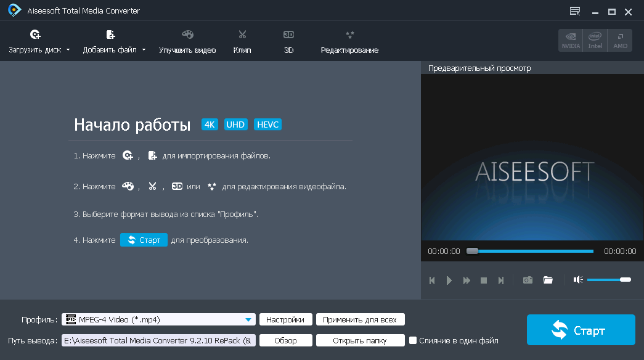Open the notification panel icon
644x360 pixels.
pos(575,10)
